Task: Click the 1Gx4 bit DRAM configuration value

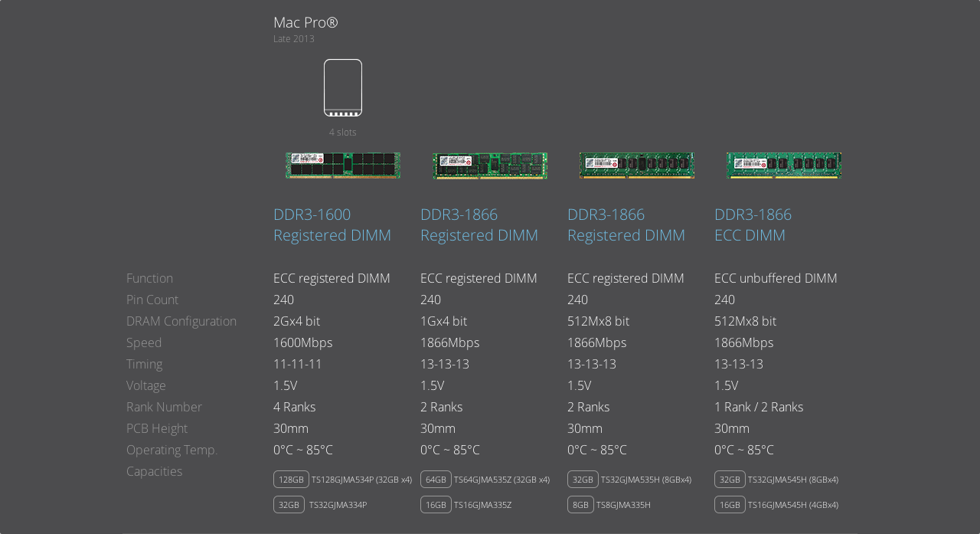Action: (443, 321)
